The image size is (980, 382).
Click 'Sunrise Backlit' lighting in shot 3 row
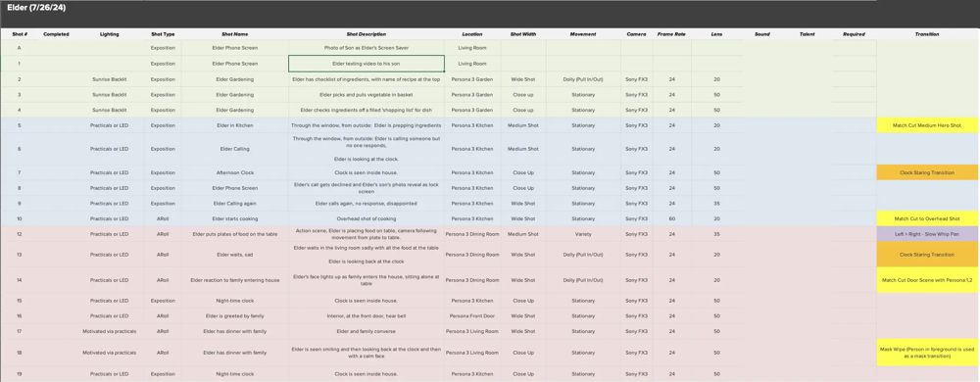tap(110, 95)
